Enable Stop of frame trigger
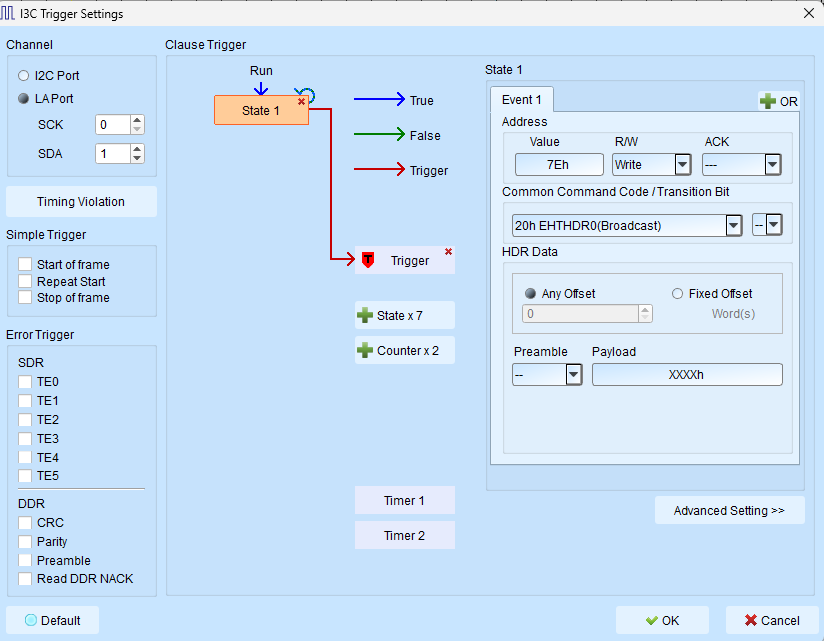The width and height of the screenshot is (824, 641). pyautogui.click(x=25, y=297)
